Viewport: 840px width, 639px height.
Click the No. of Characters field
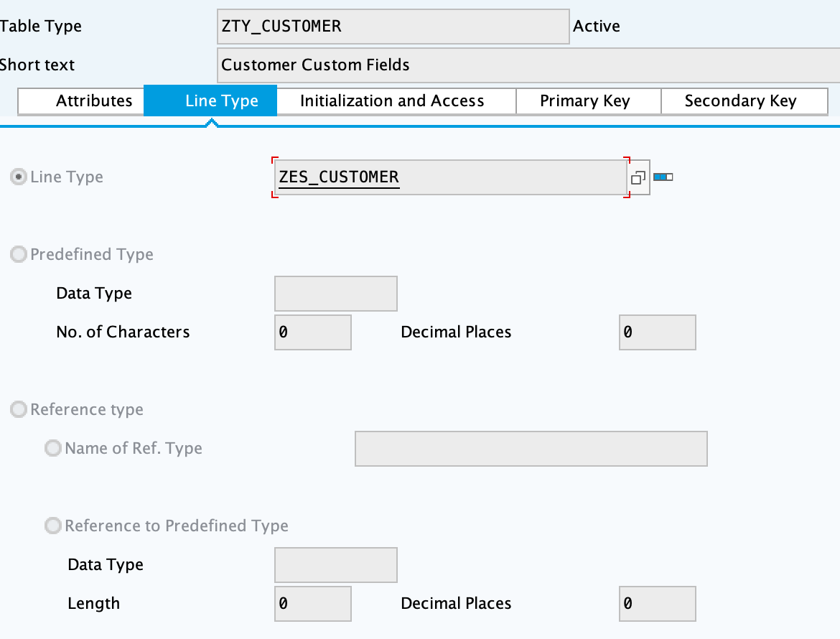pos(312,332)
